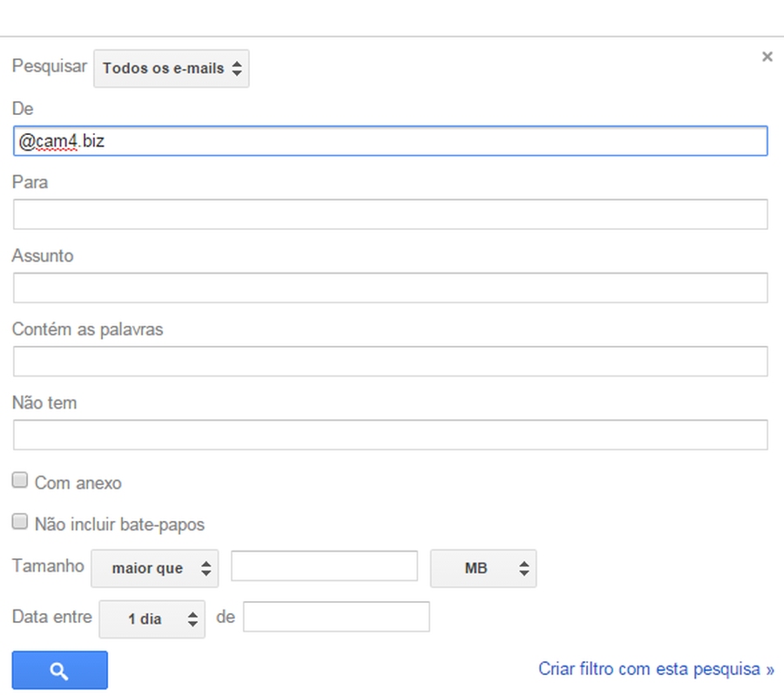Click the Pesquisar label
Image resolution: width=784 pixels, height=696 pixels.
50,66
